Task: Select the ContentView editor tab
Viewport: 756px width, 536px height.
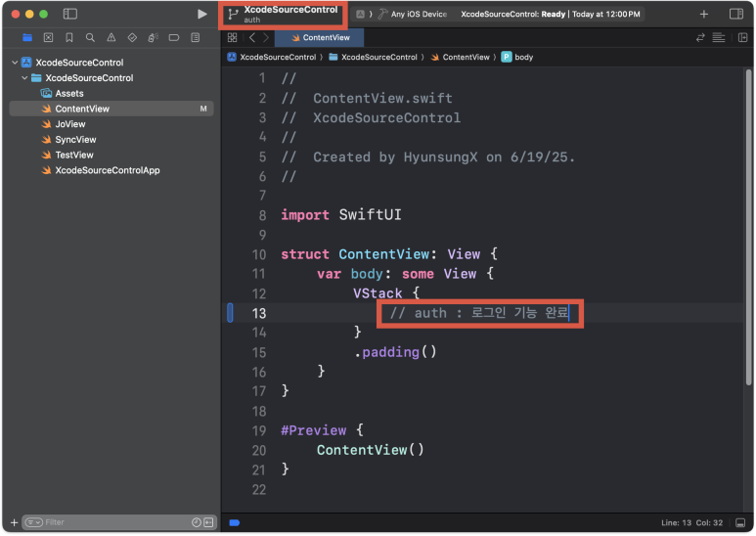Action: pos(320,37)
